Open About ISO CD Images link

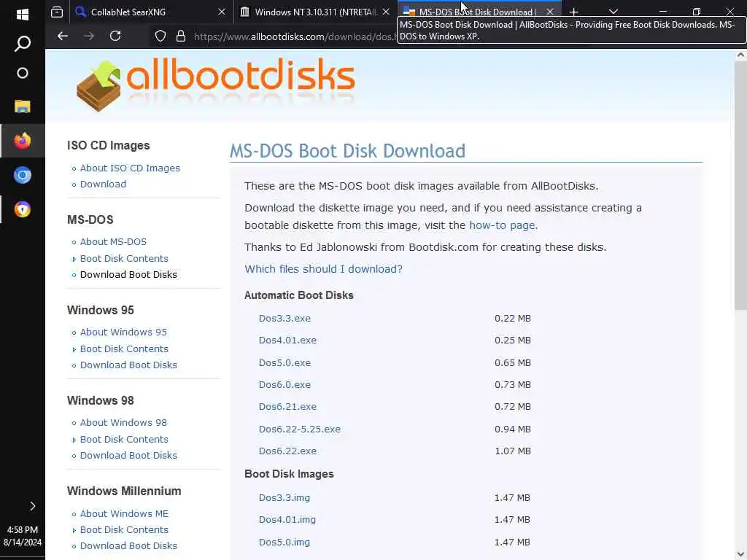pyautogui.click(x=130, y=168)
